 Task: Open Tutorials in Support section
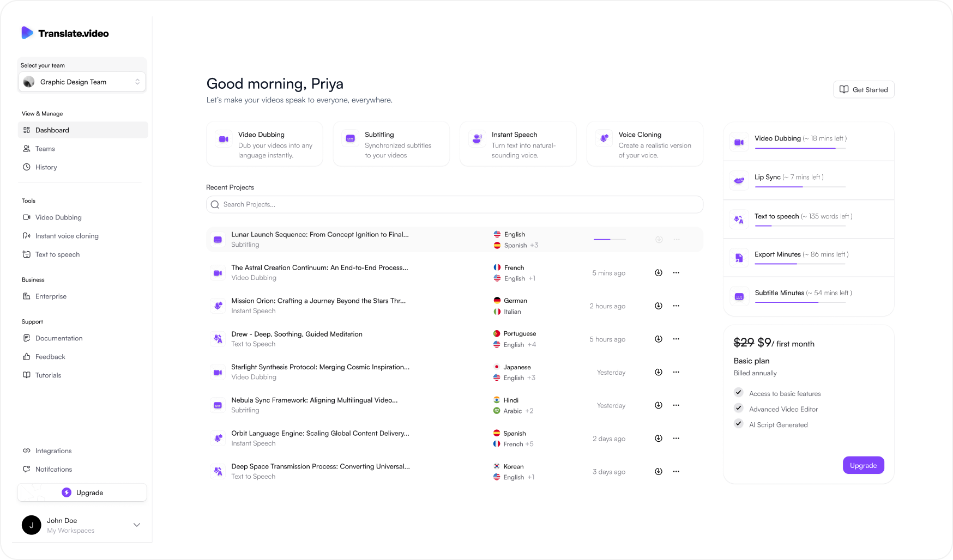point(42,375)
